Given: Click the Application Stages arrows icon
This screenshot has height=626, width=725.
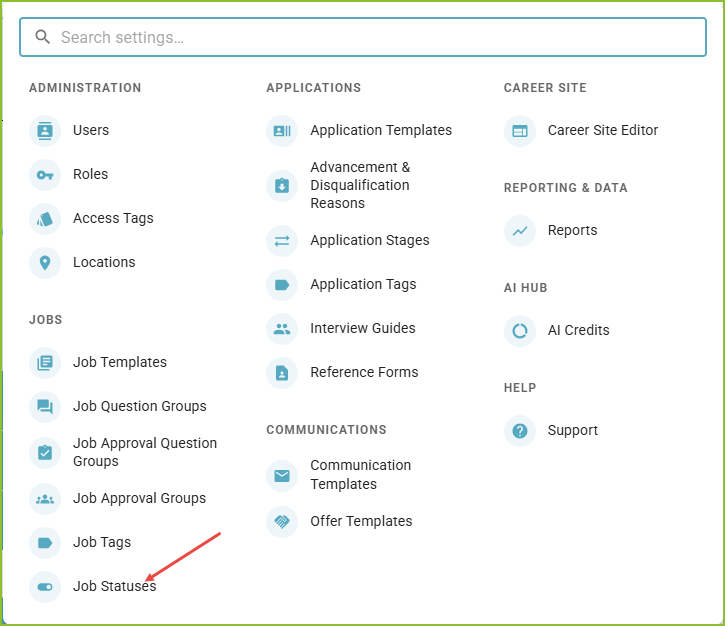Looking at the screenshot, I should pyautogui.click(x=282, y=240).
